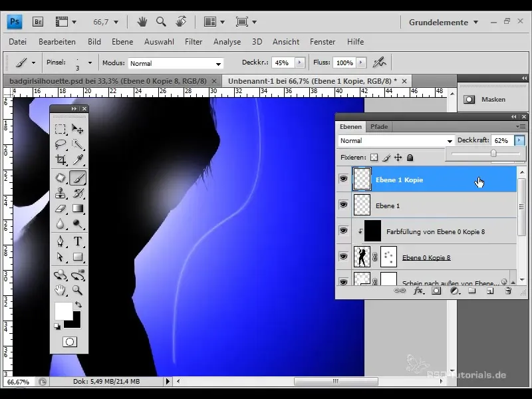Click the foreground color swatch

63,311
